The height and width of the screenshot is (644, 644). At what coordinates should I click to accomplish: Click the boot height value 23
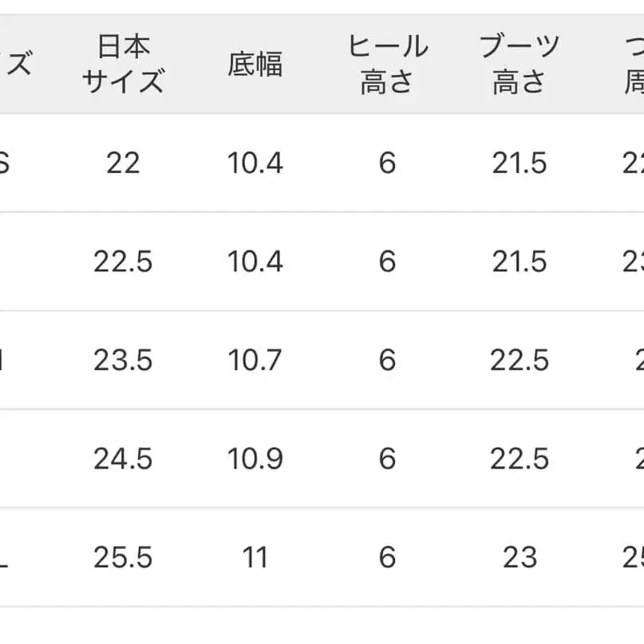(x=519, y=558)
